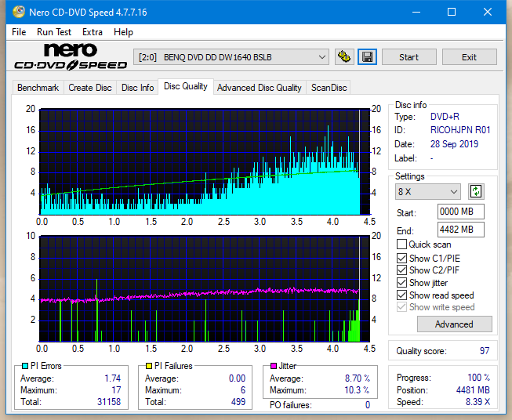This screenshot has height=420, width=512.
Task: Open the Run Test menu
Action: pyautogui.click(x=54, y=32)
